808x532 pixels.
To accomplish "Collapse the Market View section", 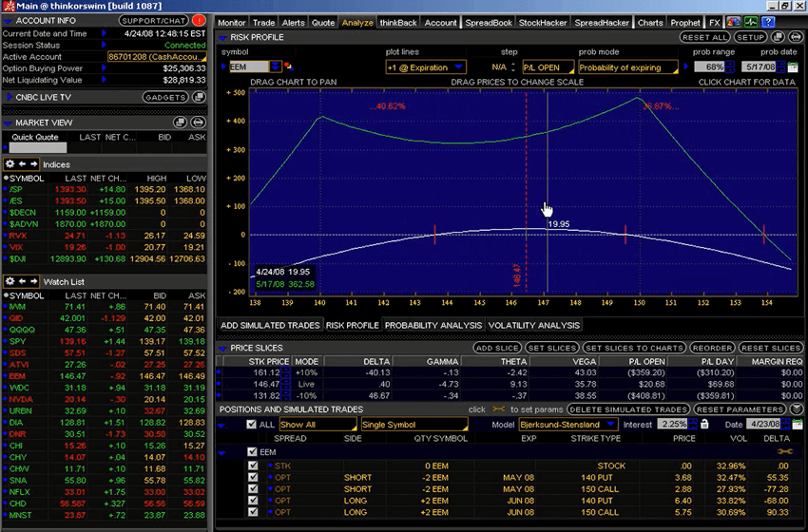I will [x=8, y=123].
